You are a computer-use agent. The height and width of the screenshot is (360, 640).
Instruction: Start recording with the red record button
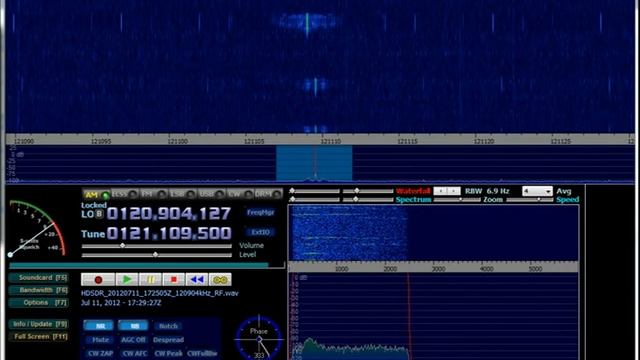pyautogui.click(x=98, y=280)
